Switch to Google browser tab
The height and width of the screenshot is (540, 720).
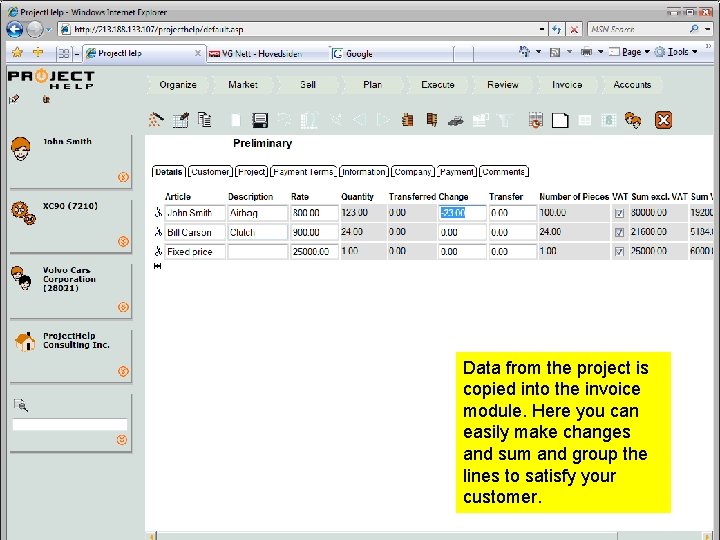pyautogui.click(x=391, y=54)
